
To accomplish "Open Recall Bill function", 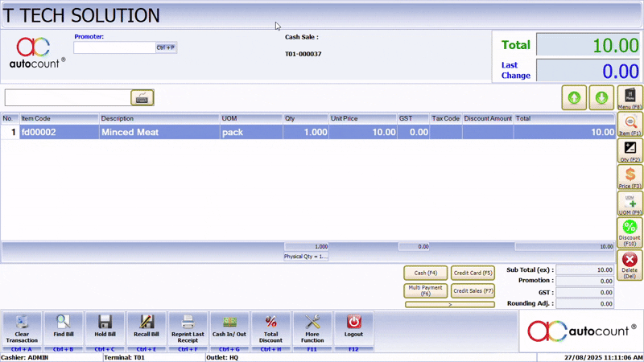I will point(147,323).
